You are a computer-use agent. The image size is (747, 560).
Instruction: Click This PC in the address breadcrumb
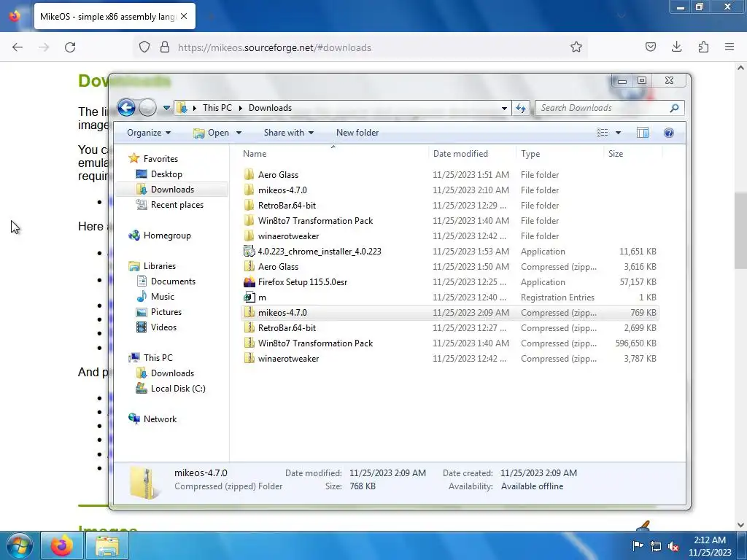[217, 108]
